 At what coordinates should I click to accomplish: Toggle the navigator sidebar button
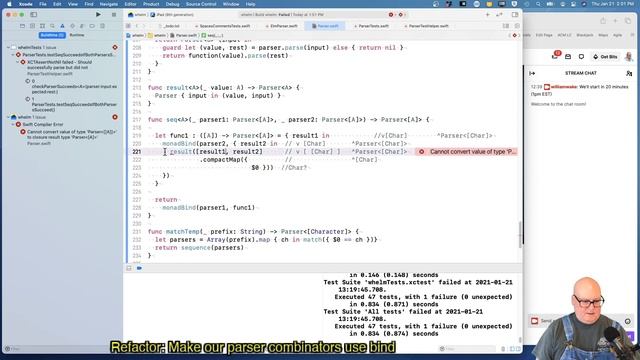click(x=33, y=15)
